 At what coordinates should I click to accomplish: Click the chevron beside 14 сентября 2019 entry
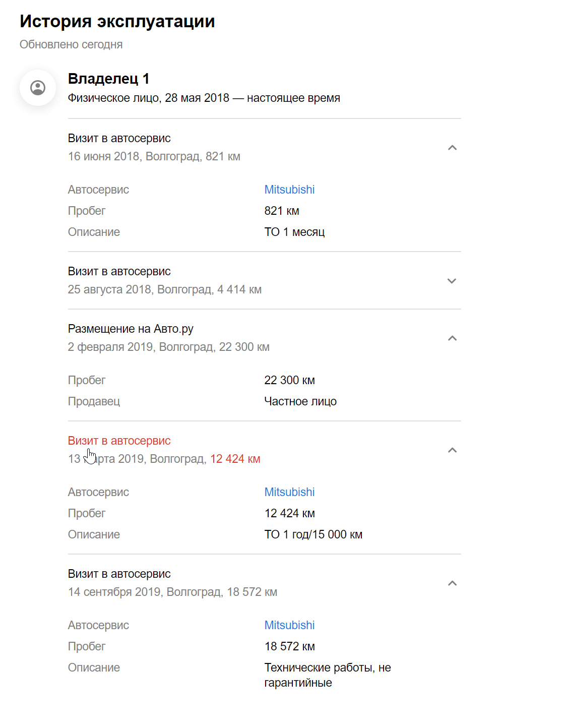click(453, 583)
